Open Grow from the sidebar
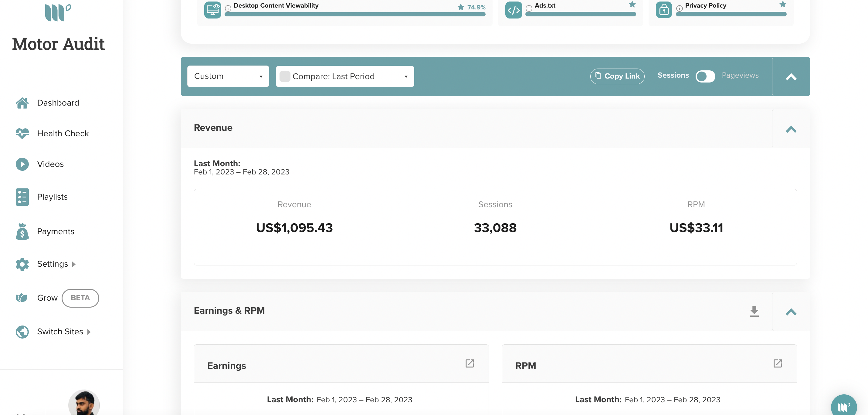868x415 pixels. [47, 298]
